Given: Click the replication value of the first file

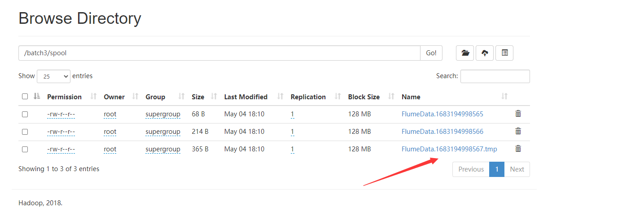Looking at the screenshot, I should pos(292,114).
